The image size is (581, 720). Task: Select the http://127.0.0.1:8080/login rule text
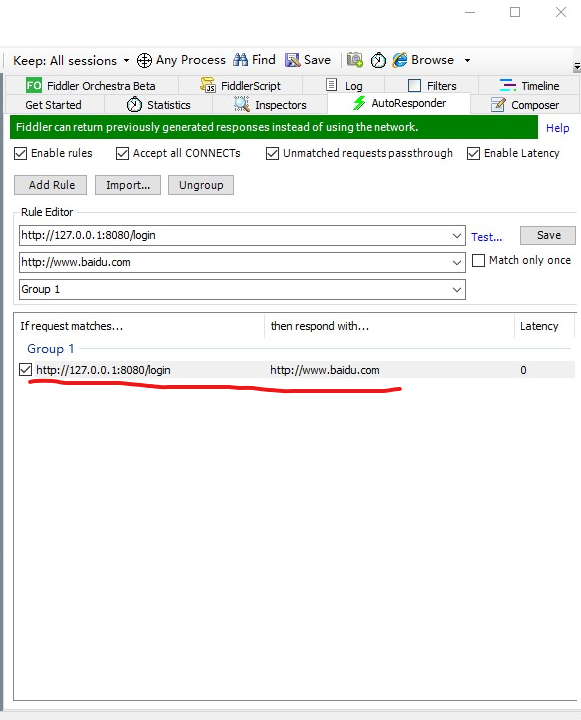[x=103, y=370]
